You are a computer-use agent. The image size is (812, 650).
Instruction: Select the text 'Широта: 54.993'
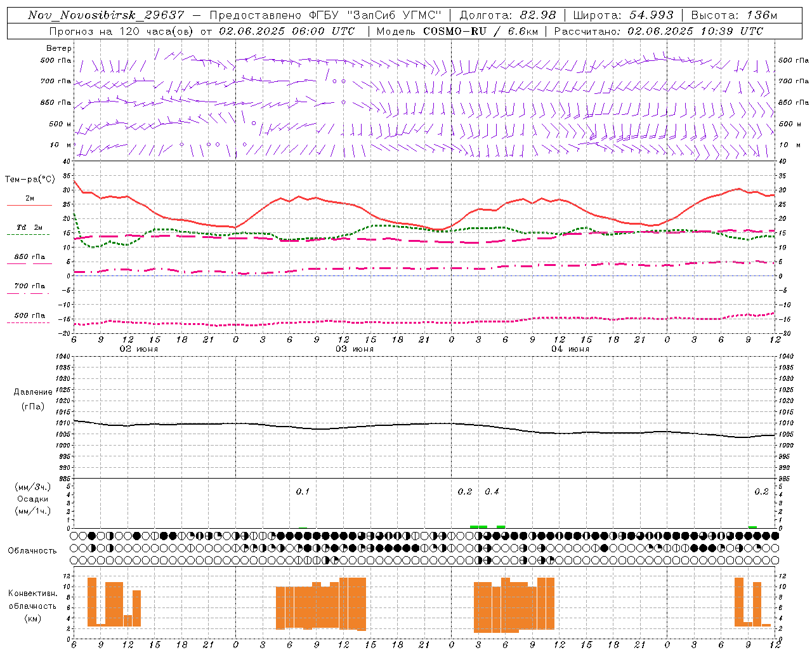click(x=623, y=15)
